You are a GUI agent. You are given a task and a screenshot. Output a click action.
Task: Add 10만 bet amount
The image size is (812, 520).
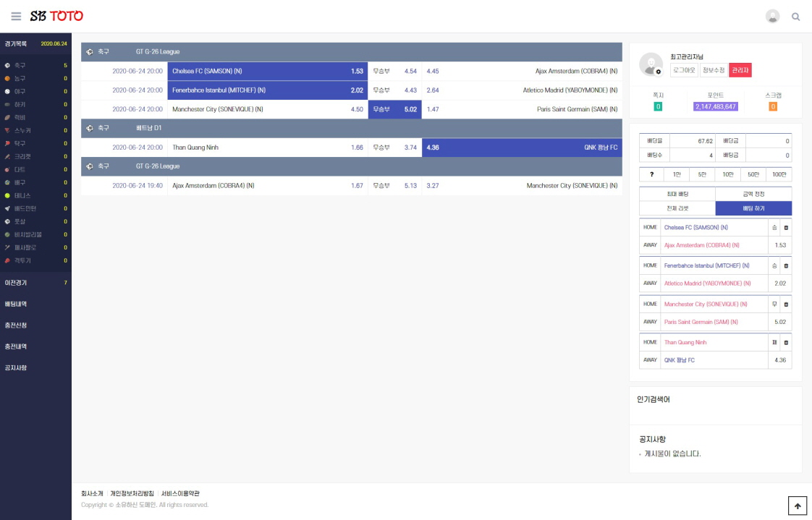pyautogui.click(x=727, y=175)
